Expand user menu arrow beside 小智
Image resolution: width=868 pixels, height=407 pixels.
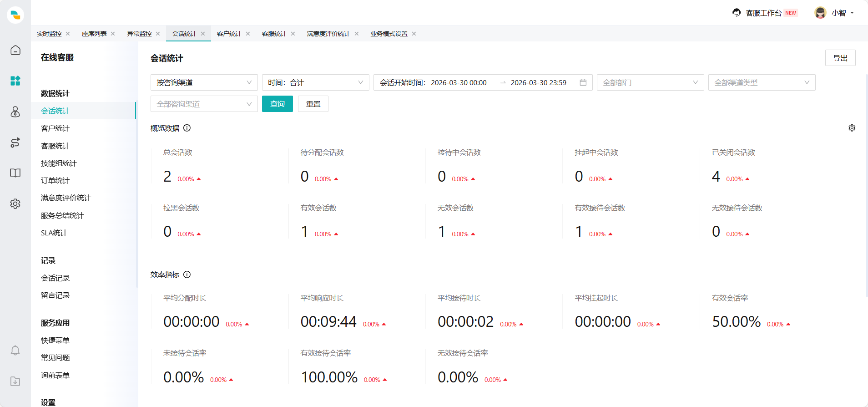[852, 13]
